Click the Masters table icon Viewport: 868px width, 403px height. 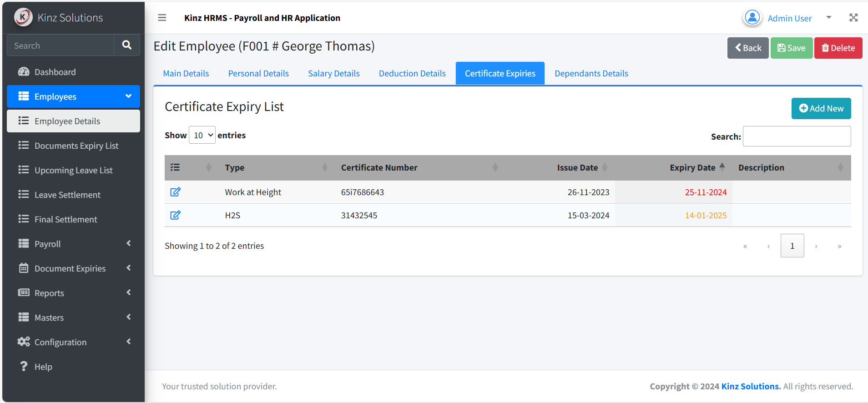click(x=24, y=317)
